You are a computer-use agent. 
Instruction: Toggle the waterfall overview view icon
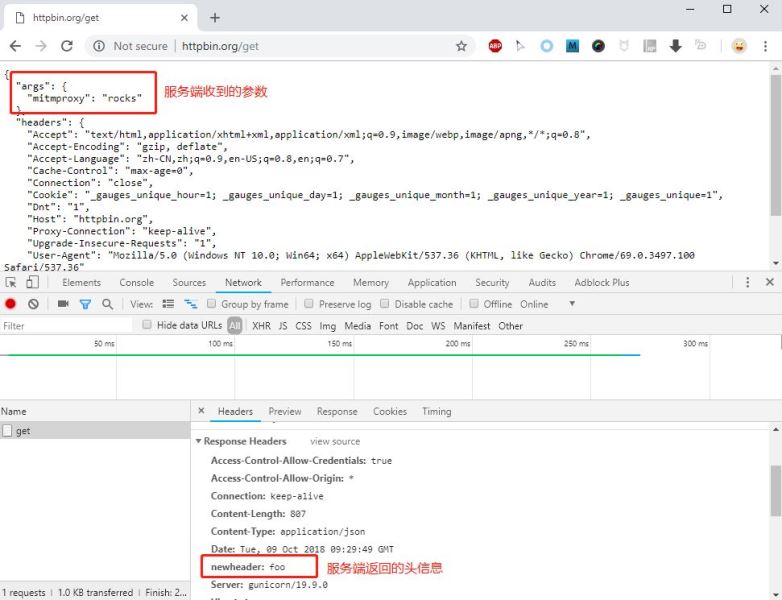(191, 304)
